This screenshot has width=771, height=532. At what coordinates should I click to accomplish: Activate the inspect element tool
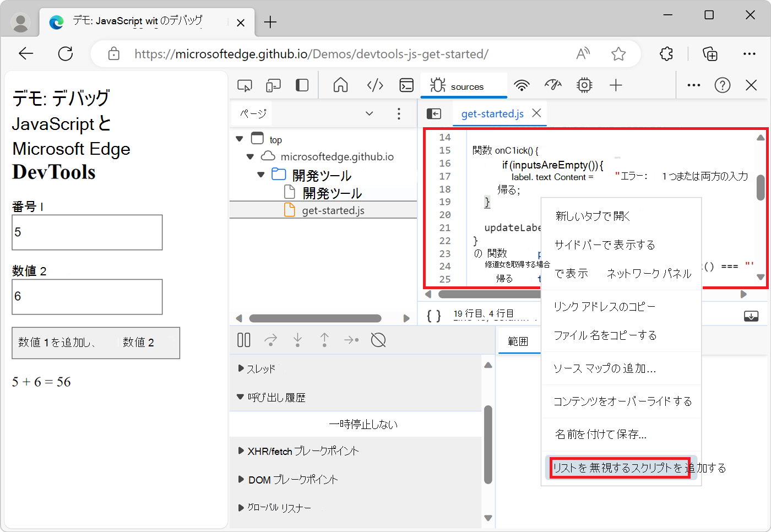click(245, 85)
